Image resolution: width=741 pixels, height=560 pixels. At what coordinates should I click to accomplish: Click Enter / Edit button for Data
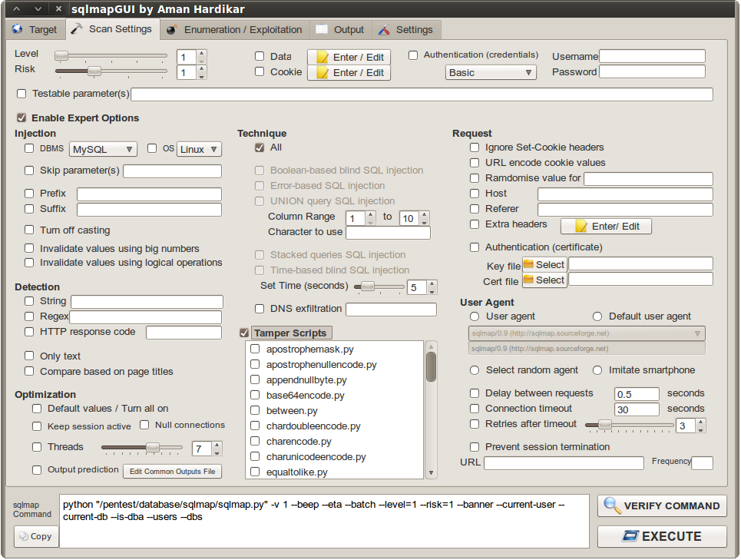point(349,57)
